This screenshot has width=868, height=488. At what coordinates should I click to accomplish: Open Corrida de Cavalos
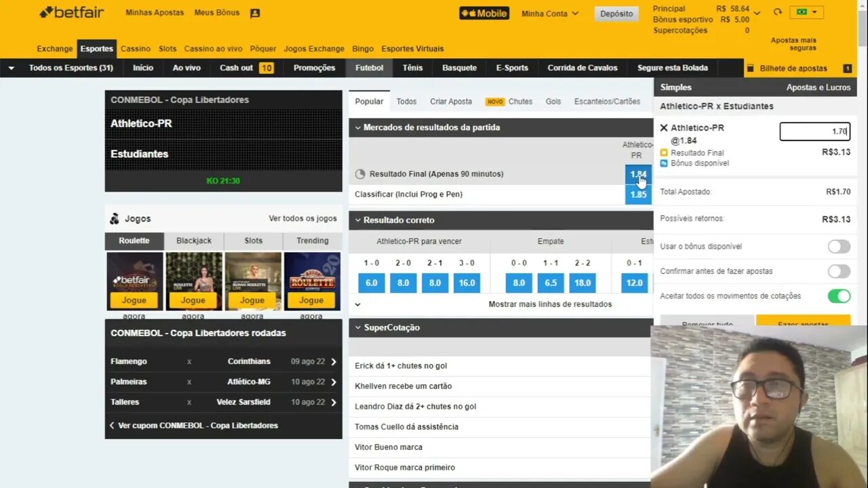(x=583, y=68)
